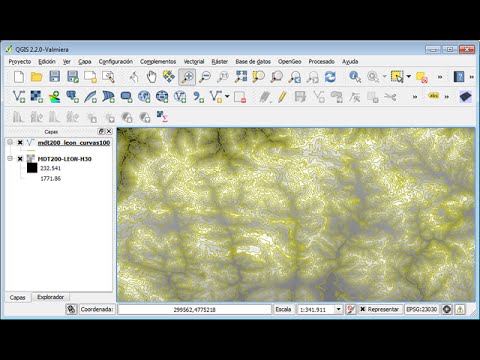Toggle the Representar render checkbox
480x360 pixels.
tap(363, 309)
